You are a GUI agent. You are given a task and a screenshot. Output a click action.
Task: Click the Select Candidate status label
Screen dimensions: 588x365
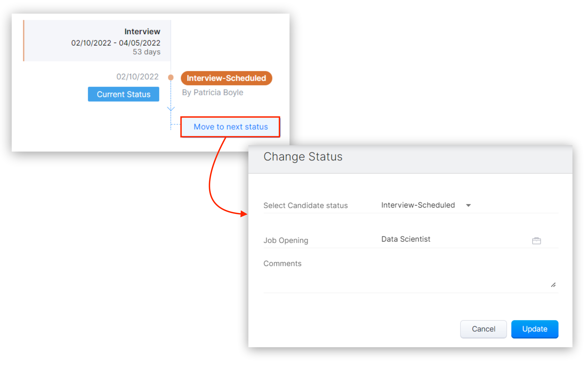(x=306, y=205)
